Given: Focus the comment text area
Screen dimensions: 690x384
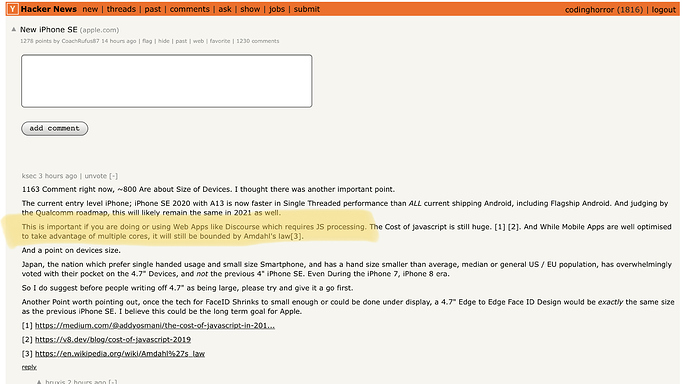Looking at the screenshot, I should pyautogui.click(x=167, y=81).
